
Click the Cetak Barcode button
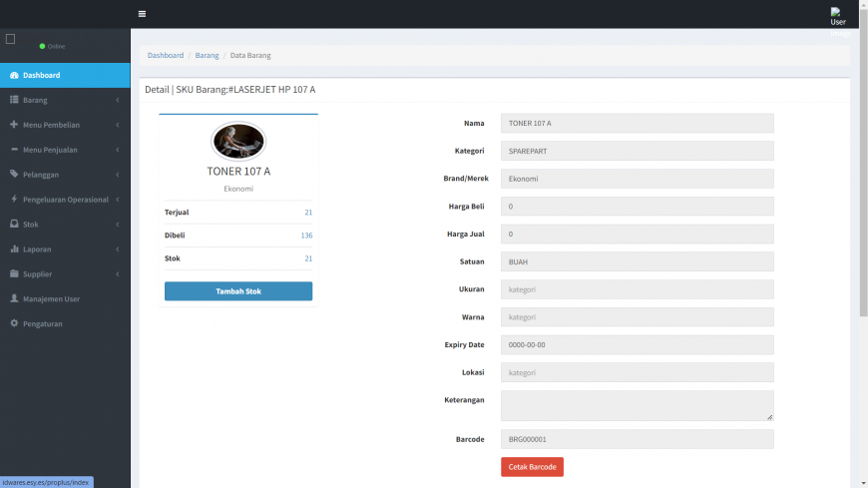(x=532, y=467)
